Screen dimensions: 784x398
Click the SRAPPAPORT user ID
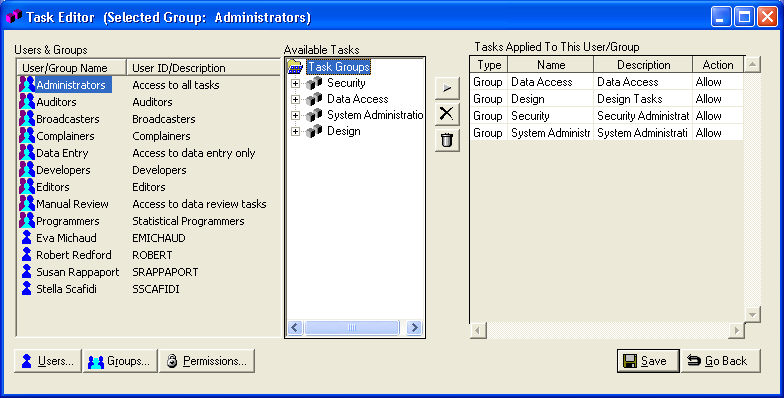click(x=165, y=272)
